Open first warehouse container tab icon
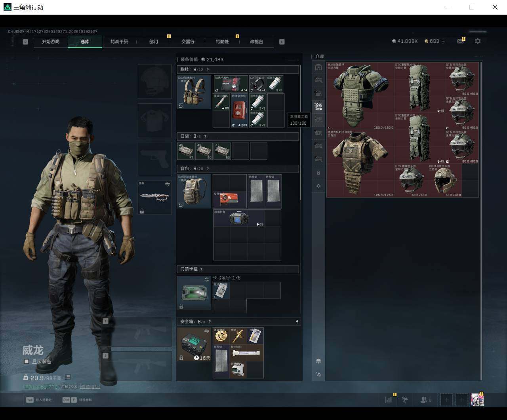This screenshot has width=507, height=420. point(318,67)
